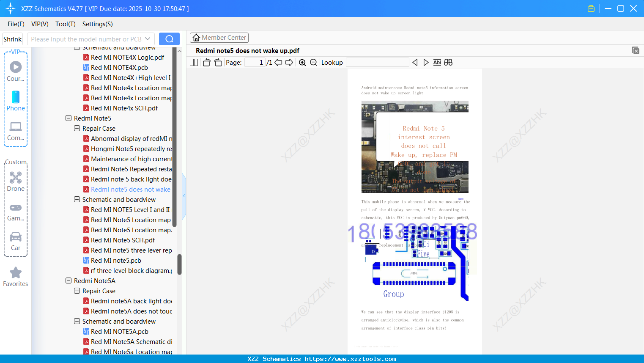Rotate the page clockwise
This screenshot has height=363, width=644.
click(x=218, y=63)
